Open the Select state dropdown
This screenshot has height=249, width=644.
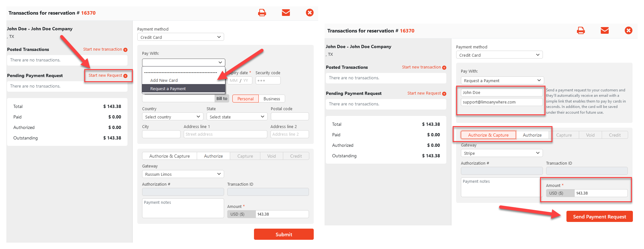pyautogui.click(x=237, y=117)
